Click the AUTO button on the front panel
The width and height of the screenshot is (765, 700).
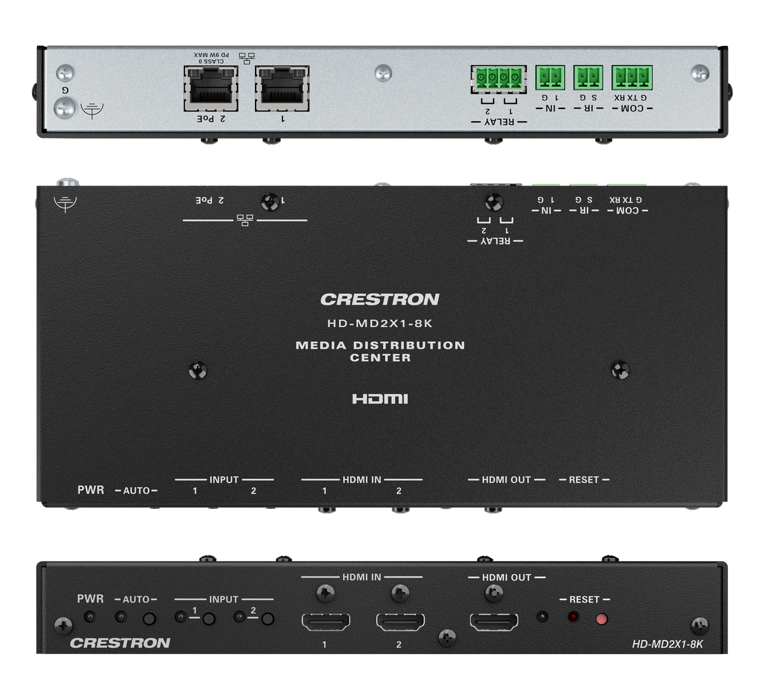click(x=149, y=618)
